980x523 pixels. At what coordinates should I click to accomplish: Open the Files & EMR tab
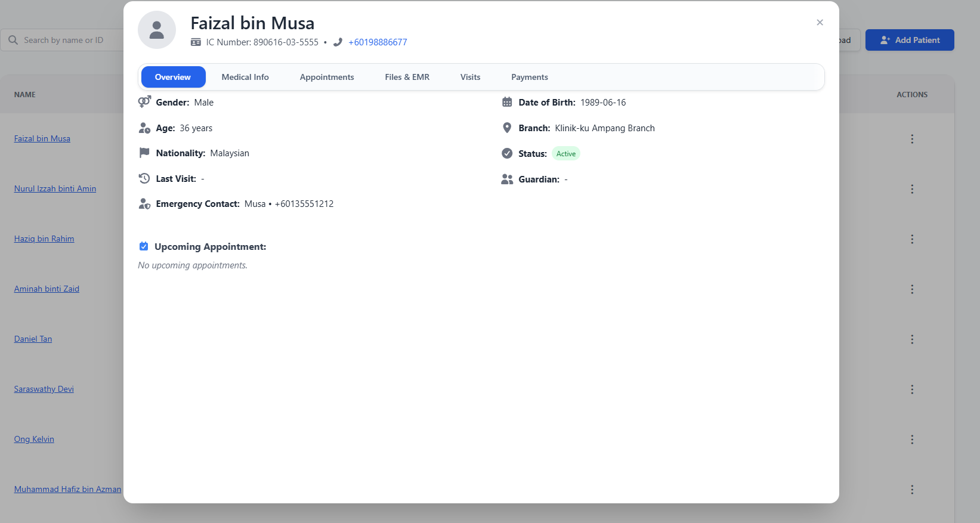pos(407,77)
